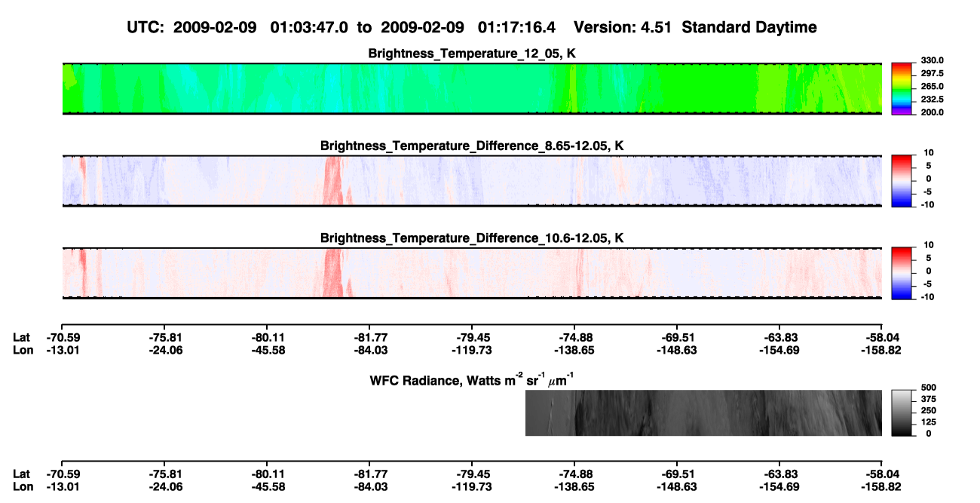Click the -58.04 latitude label on upper axis
Viewport: 980px width, 503px height.
(x=882, y=338)
